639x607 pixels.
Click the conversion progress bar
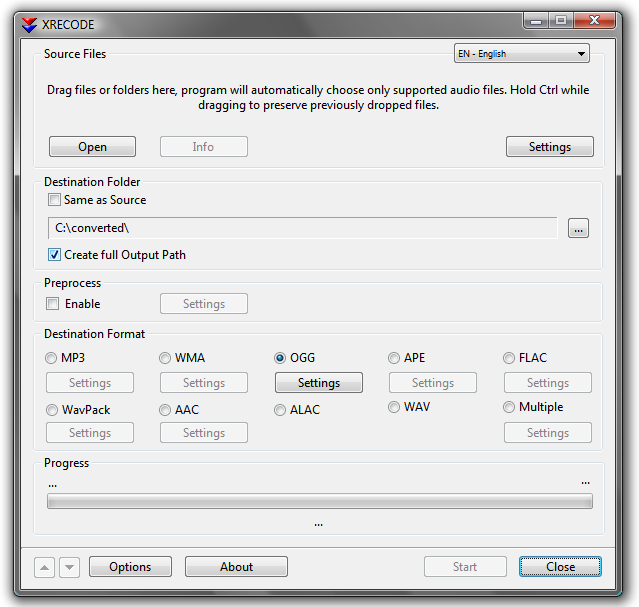click(x=320, y=501)
